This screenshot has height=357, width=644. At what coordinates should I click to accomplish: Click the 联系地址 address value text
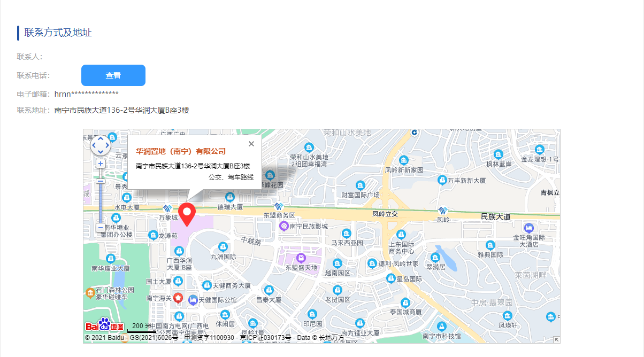click(x=122, y=110)
